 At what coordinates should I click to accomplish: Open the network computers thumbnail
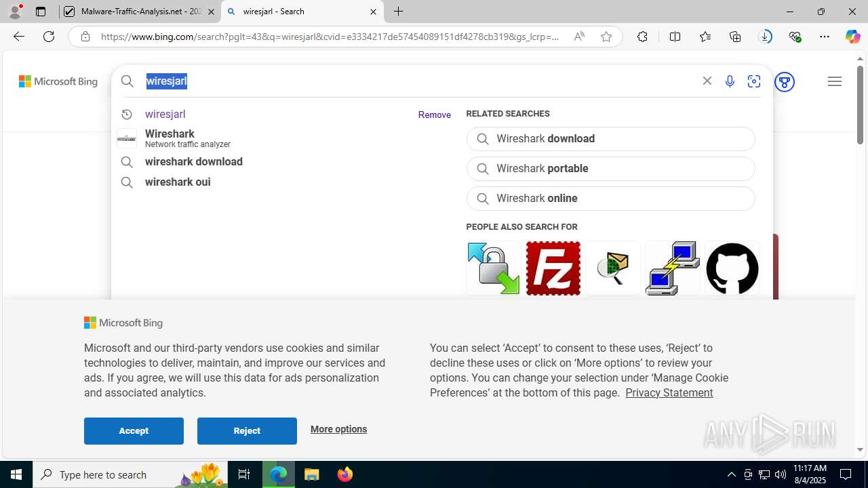coord(673,268)
